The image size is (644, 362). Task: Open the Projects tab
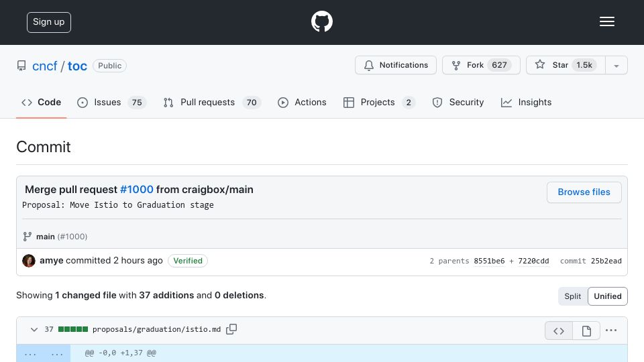tap(379, 102)
